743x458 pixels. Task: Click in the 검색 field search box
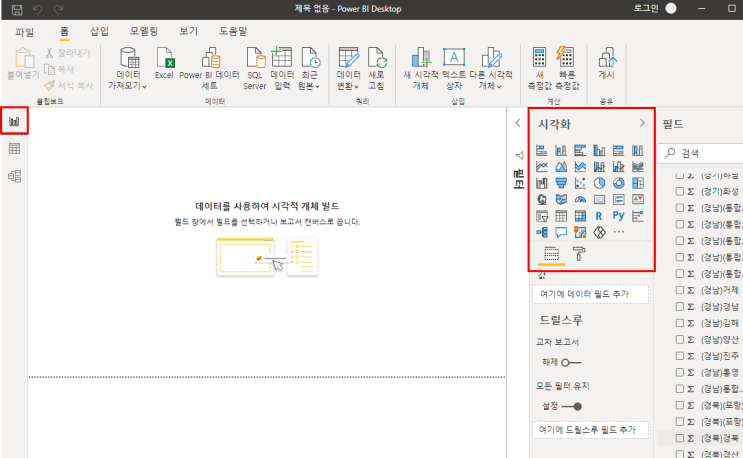701,153
